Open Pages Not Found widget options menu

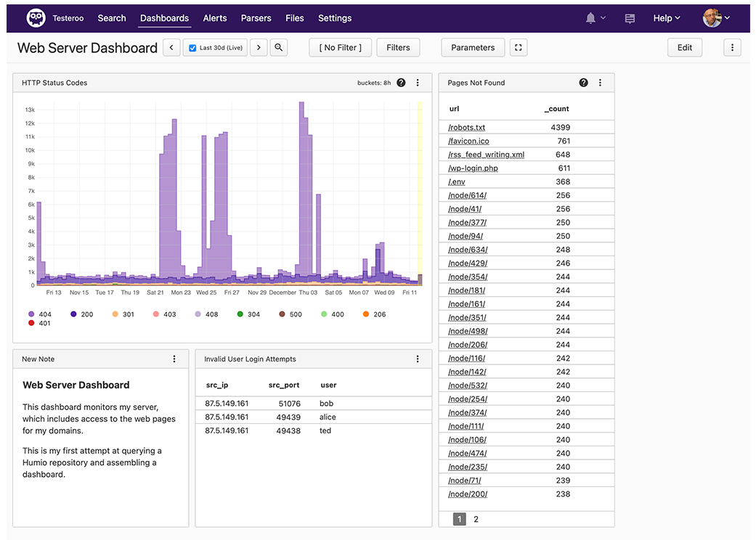[x=601, y=83]
